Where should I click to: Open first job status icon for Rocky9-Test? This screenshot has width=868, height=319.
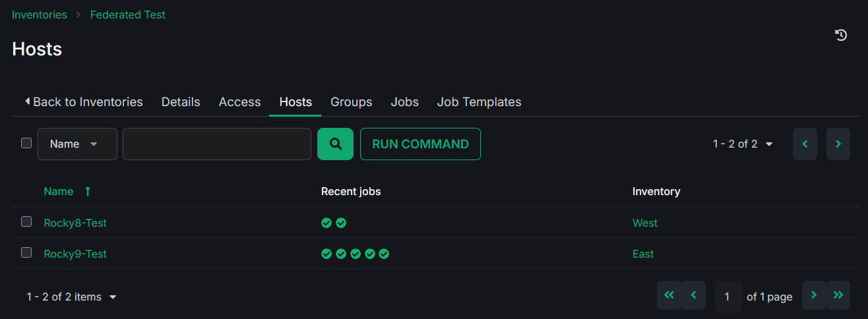click(x=326, y=254)
